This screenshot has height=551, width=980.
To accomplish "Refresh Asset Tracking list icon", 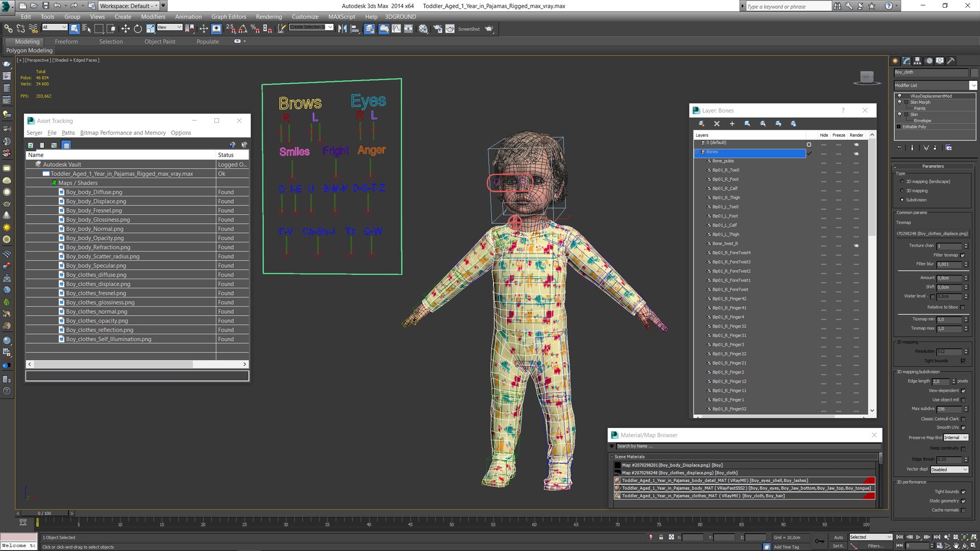I will point(31,145).
